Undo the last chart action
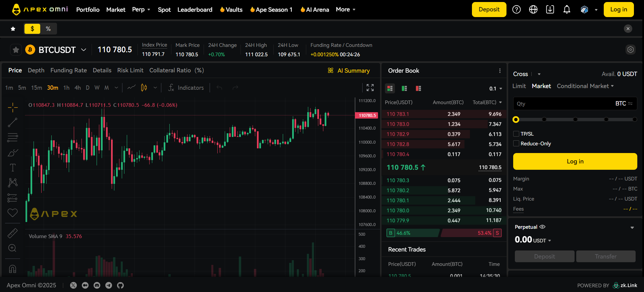Viewport: 644px width, 292px height. 219,88
